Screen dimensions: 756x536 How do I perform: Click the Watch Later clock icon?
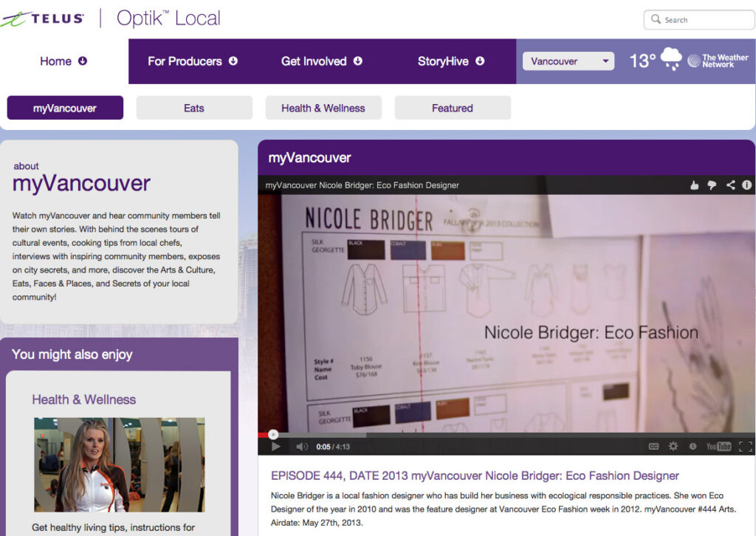point(693,447)
